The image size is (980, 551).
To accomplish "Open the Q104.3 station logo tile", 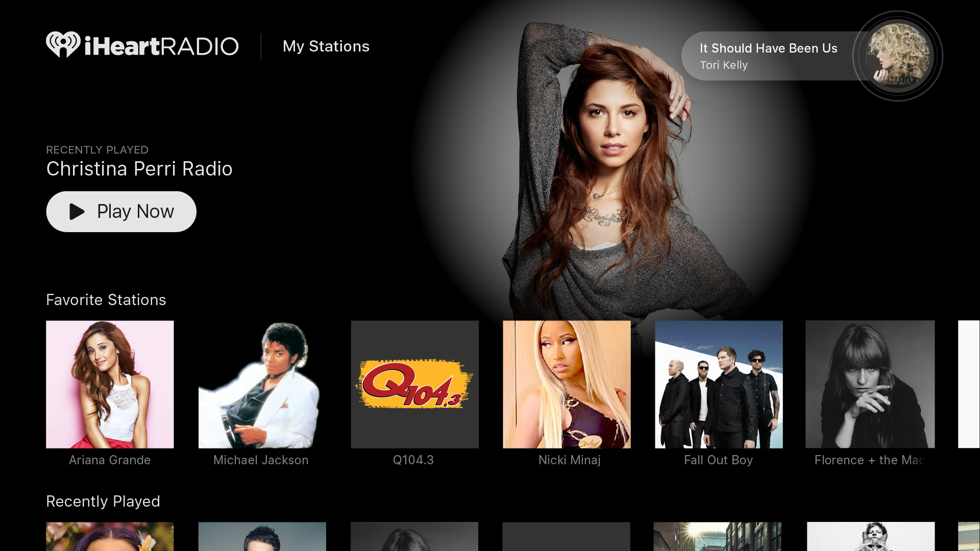I will 414,384.
